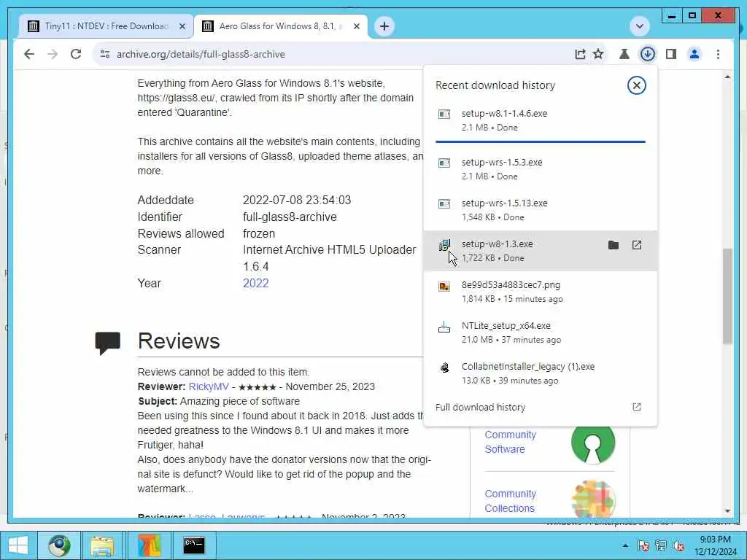Open the setup-w8.1-1.4.6.exe download

541,120
